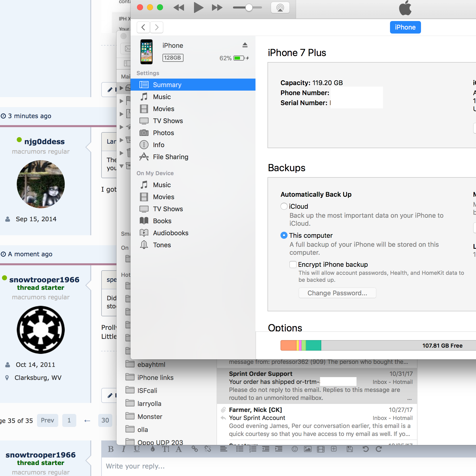Insert a bulleted list

coord(240,449)
